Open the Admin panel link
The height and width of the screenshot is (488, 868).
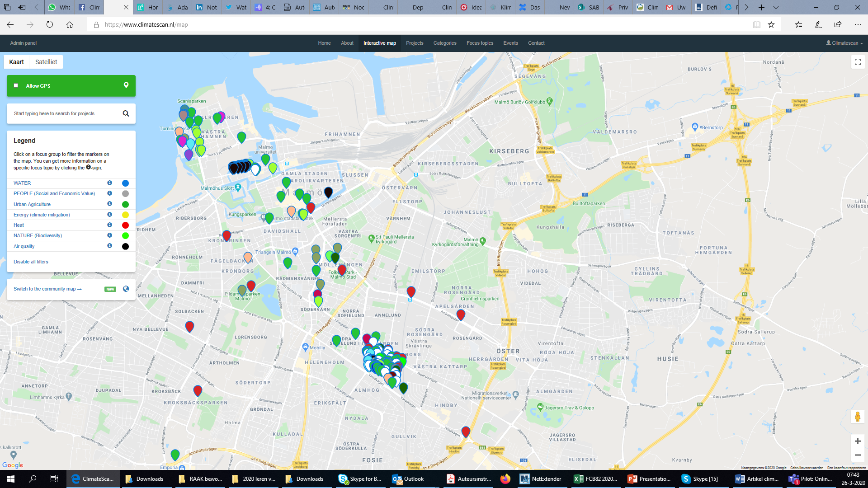tap(24, 43)
